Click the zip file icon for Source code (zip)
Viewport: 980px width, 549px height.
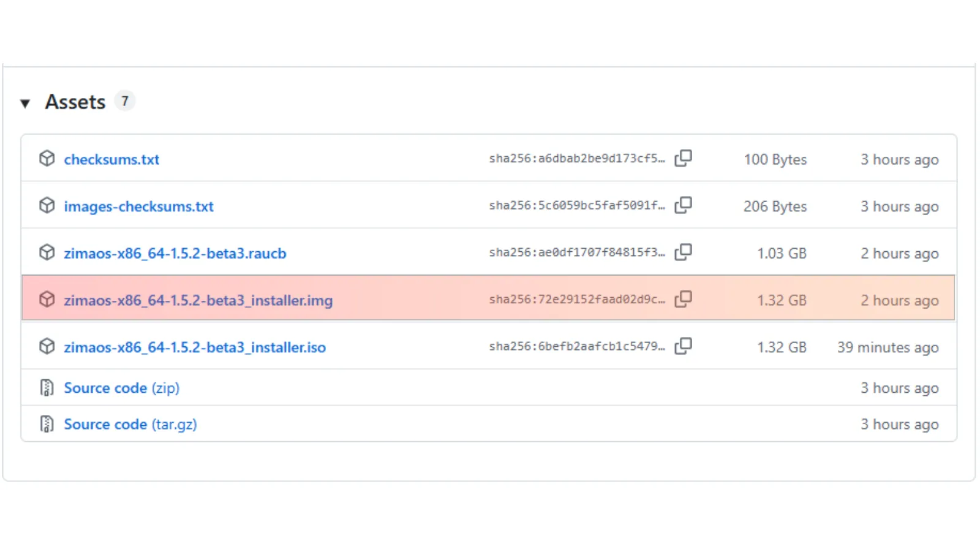click(47, 388)
